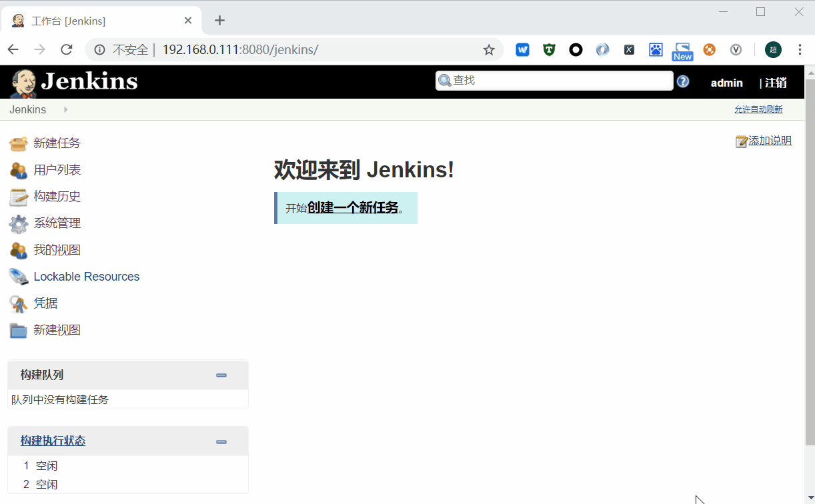Open the admin user link
815x504 pixels.
pyautogui.click(x=726, y=83)
